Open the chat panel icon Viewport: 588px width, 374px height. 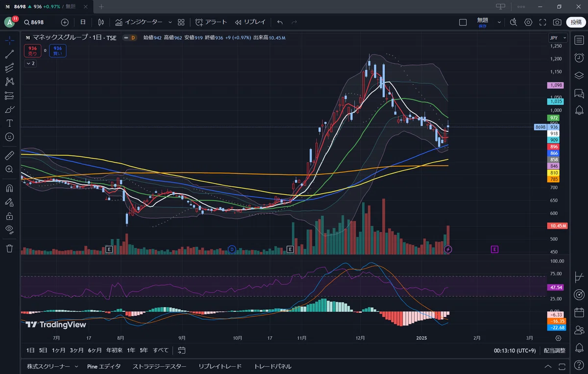[x=579, y=93]
